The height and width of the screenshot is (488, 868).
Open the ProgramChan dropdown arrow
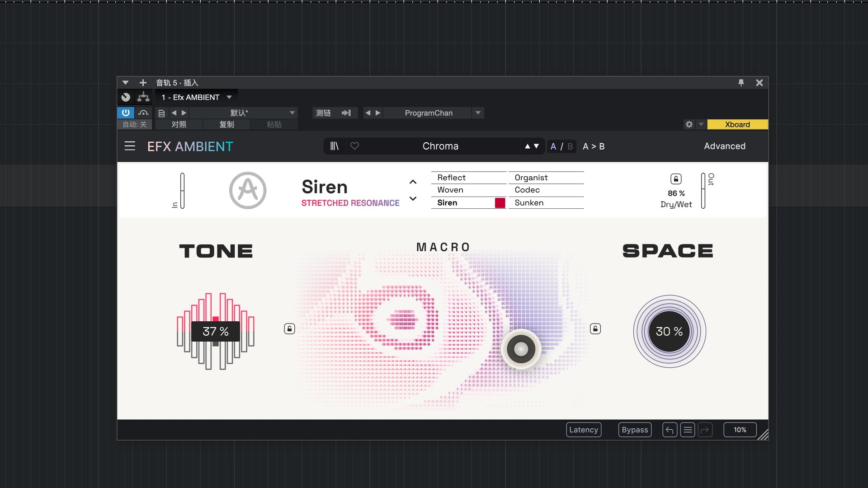[x=478, y=113]
